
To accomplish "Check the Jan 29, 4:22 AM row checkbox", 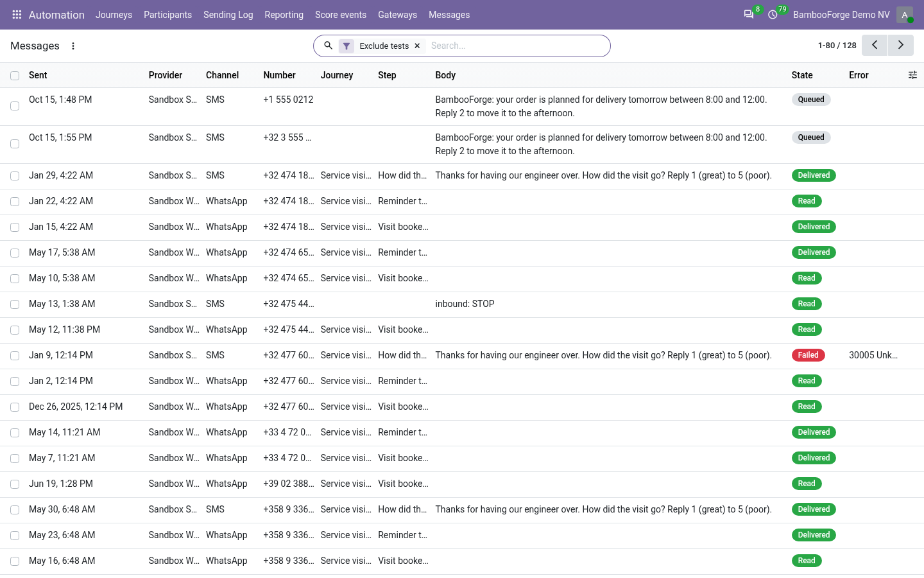I will point(15,176).
